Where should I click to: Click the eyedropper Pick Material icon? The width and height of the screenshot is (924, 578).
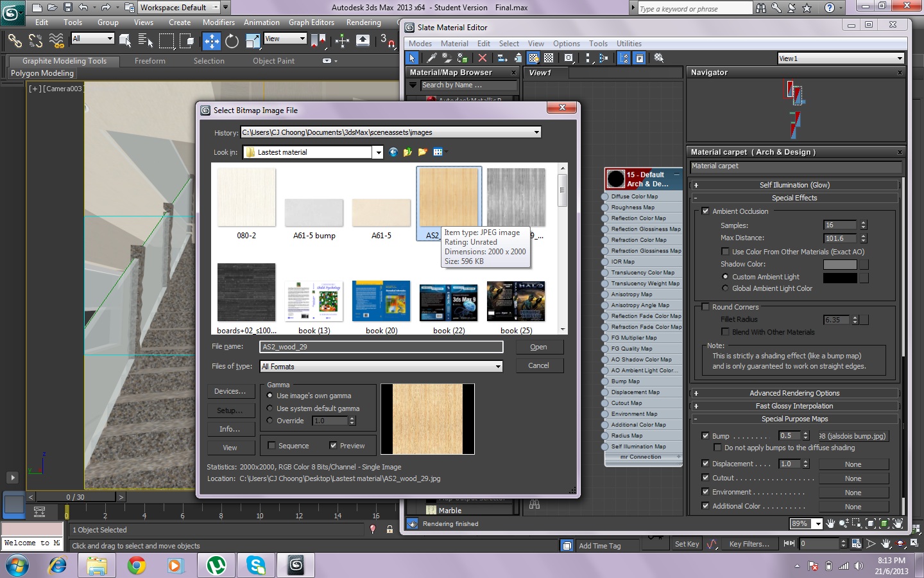[432, 58]
